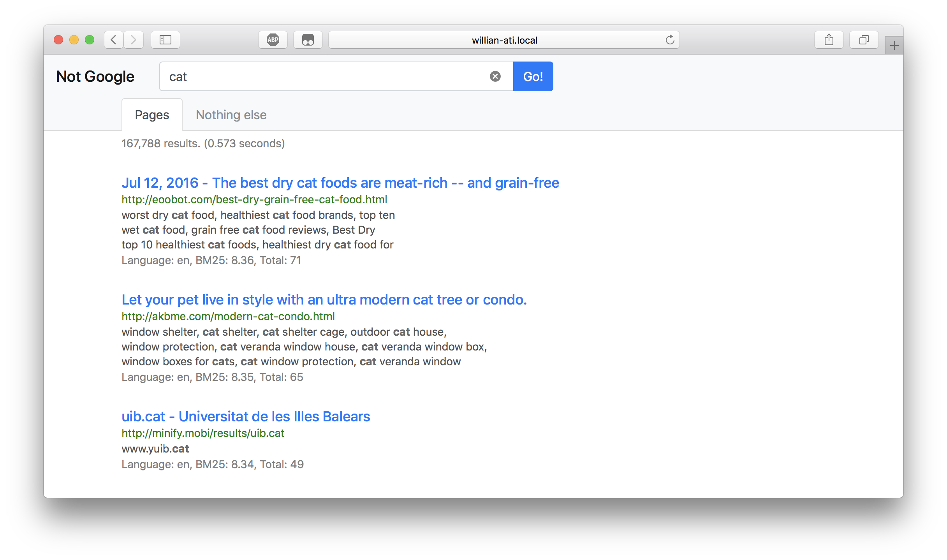Screen dimensions: 947x560
Task: Click the Safari forward arrow button
Action: pos(134,40)
